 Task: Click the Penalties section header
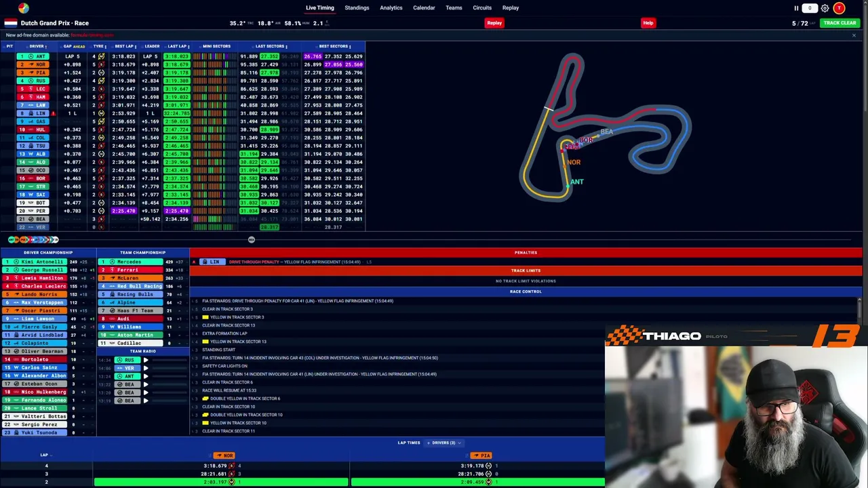click(x=526, y=253)
